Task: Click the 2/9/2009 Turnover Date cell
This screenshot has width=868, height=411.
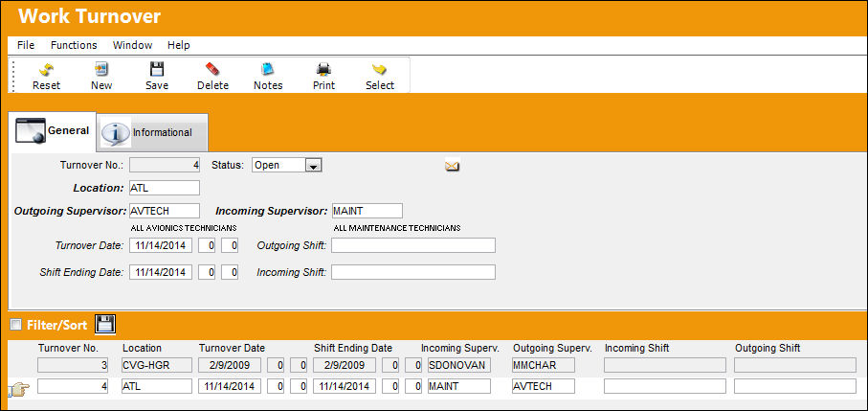Action: click(x=230, y=365)
